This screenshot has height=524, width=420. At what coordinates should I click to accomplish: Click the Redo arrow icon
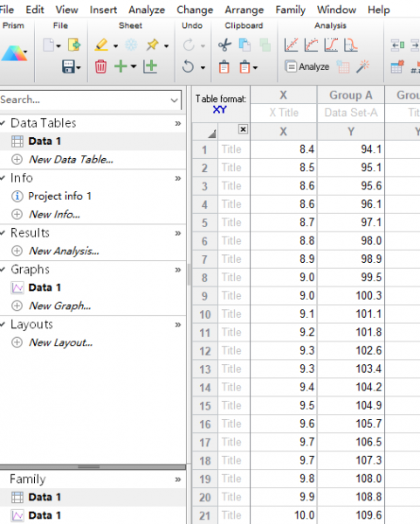pyautogui.click(x=189, y=45)
